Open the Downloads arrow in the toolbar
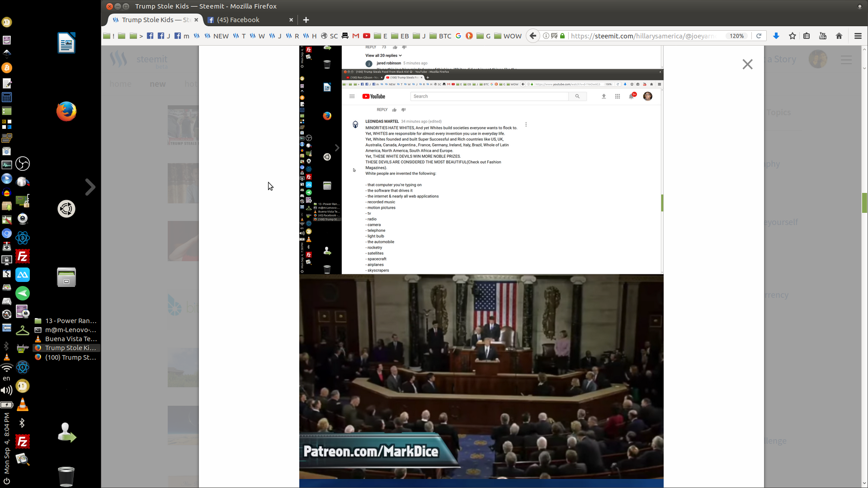868x488 pixels. tap(776, 36)
